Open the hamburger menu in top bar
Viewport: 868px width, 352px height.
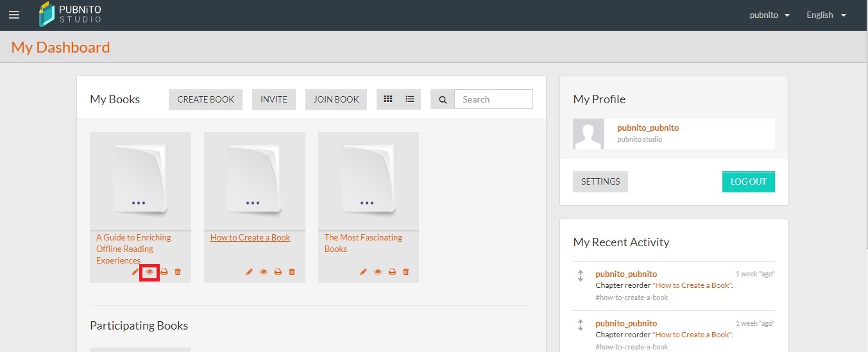pyautogui.click(x=14, y=15)
